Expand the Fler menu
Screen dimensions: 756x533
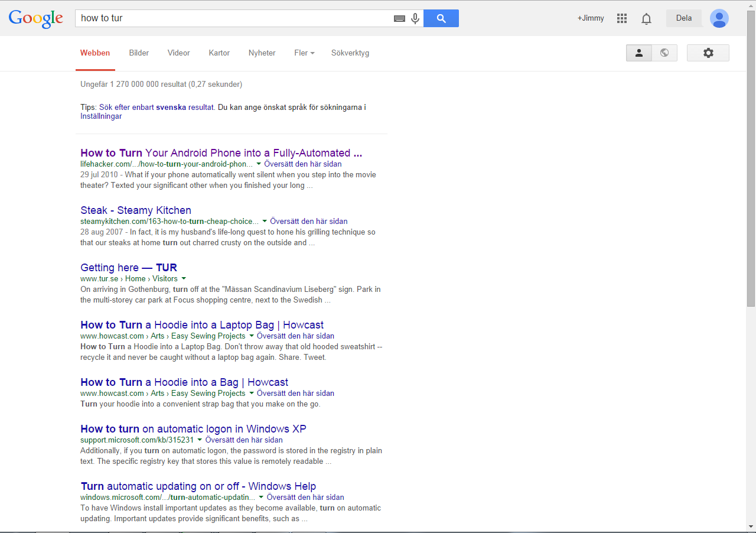(304, 53)
